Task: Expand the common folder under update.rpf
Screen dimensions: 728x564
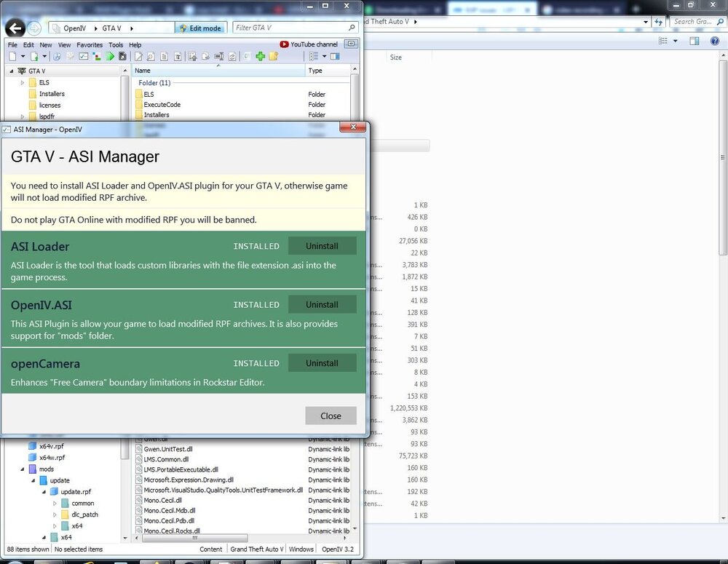Action: coord(55,503)
